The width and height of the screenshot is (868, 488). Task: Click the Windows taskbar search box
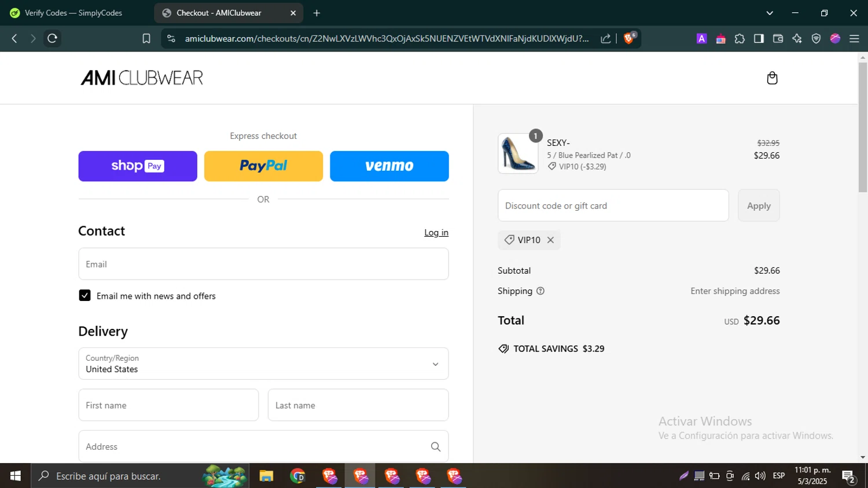pos(140,476)
